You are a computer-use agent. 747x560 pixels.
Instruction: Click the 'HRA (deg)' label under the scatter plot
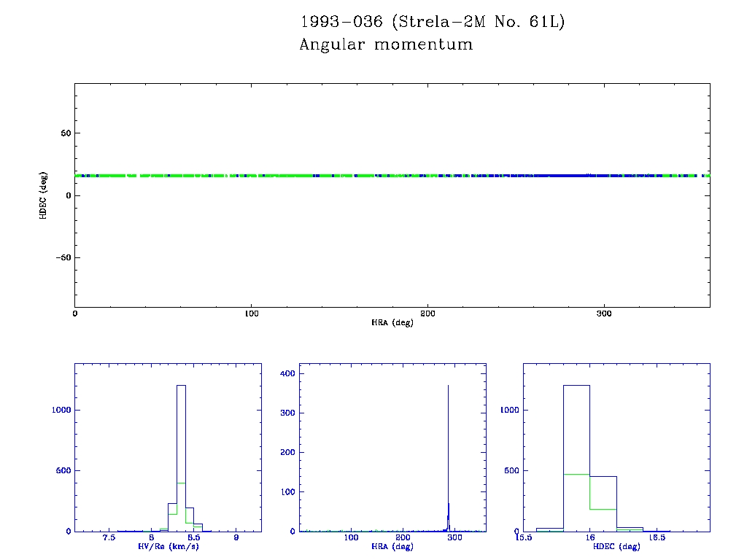(x=392, y=322)
